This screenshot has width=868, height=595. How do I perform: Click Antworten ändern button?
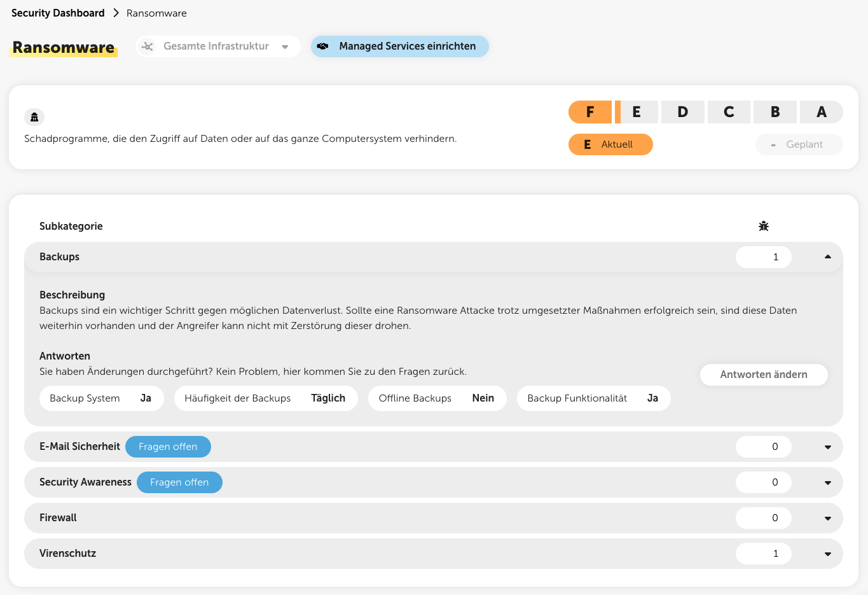click(x=764, y=375)
